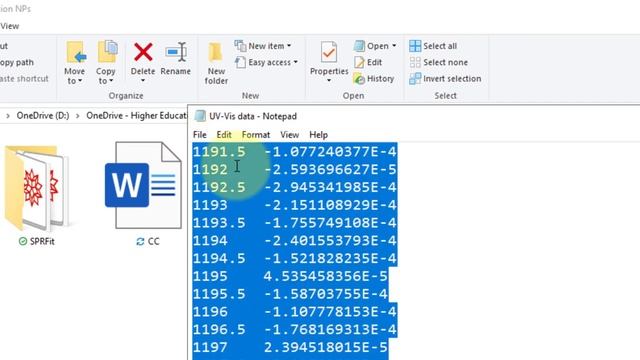The height and width of the screenshot is (360, 640).
Task: Click the value -2.945341985E-4 in Notepad
Action: pos(330,187)
